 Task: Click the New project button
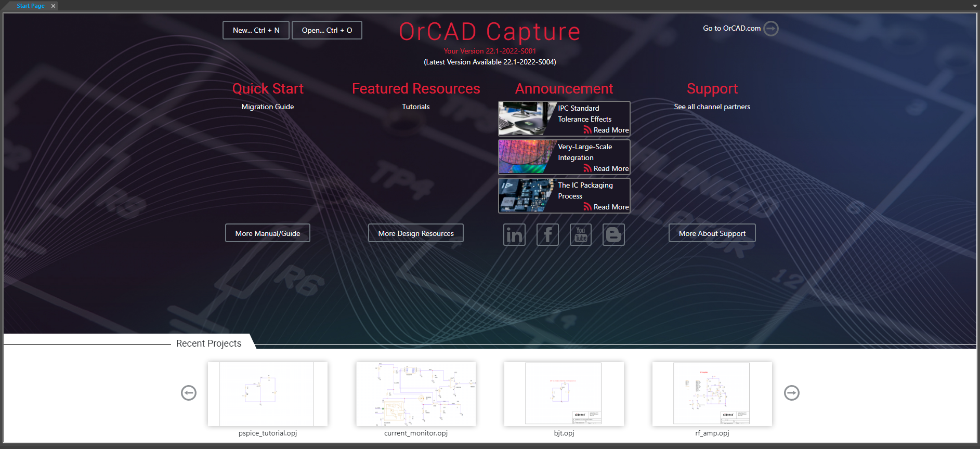[x=256, y=30]
